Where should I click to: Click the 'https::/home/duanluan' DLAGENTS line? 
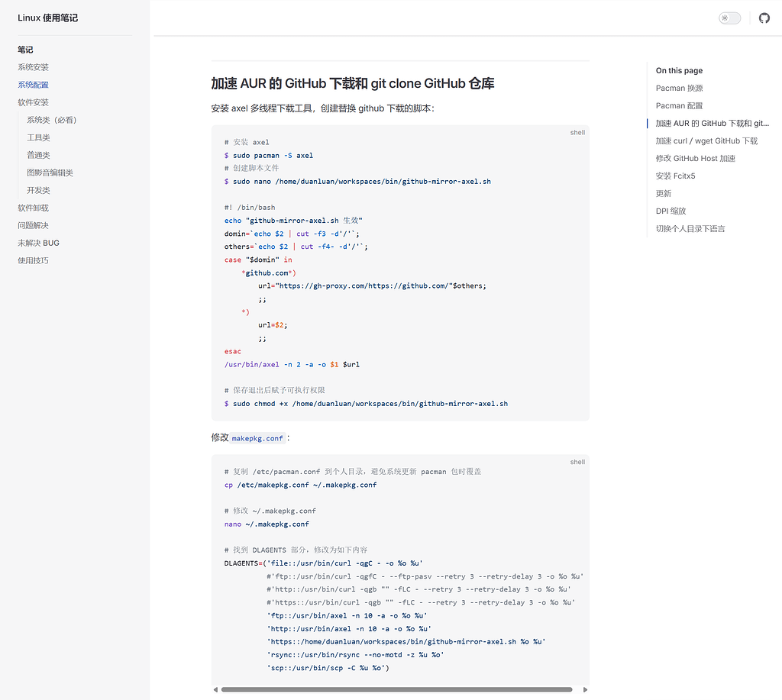point(406,642)
